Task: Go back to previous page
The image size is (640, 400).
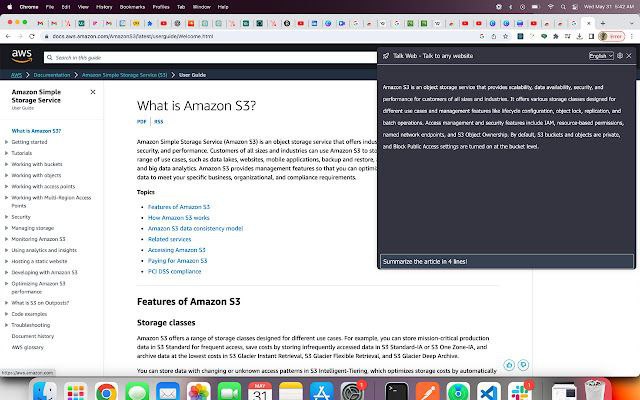Action: click(8, 36)
